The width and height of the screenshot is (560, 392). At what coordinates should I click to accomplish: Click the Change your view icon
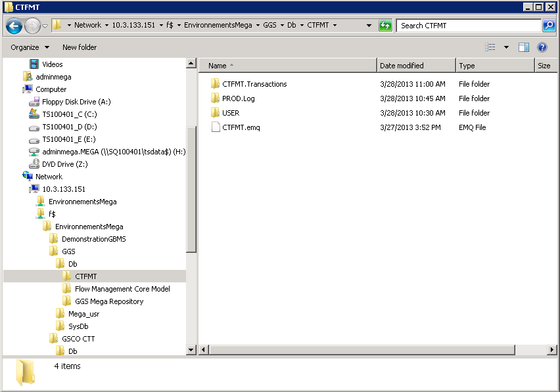pyautogui.click(x=490, y=47)
